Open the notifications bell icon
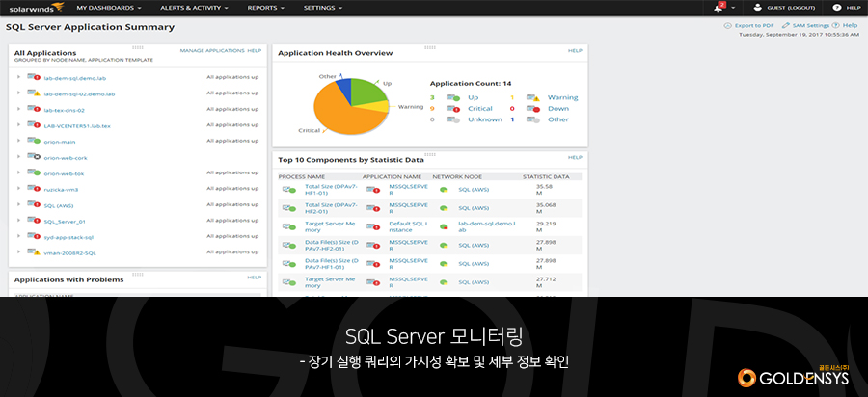868x397 pixels. coord(719,7)
